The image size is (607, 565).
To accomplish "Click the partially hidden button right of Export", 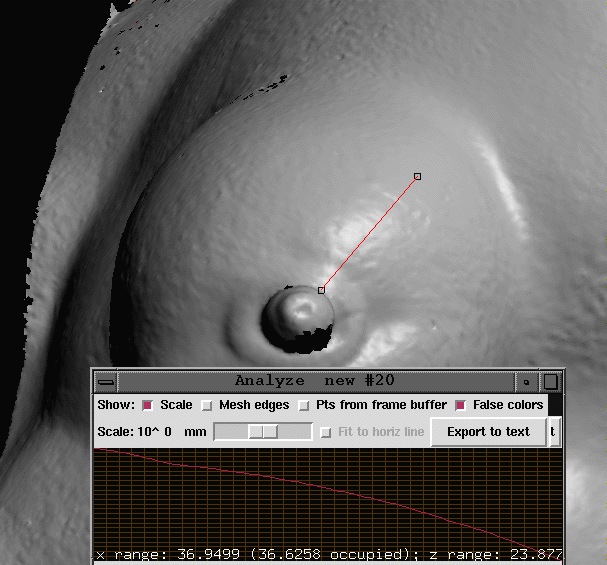I will click(552, 432).
